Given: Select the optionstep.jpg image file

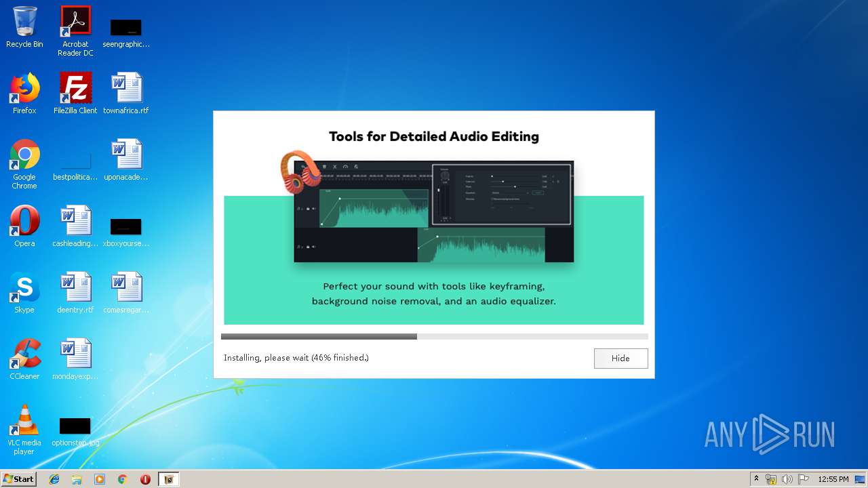Looking at the screenshot, I should coord(75,432).
